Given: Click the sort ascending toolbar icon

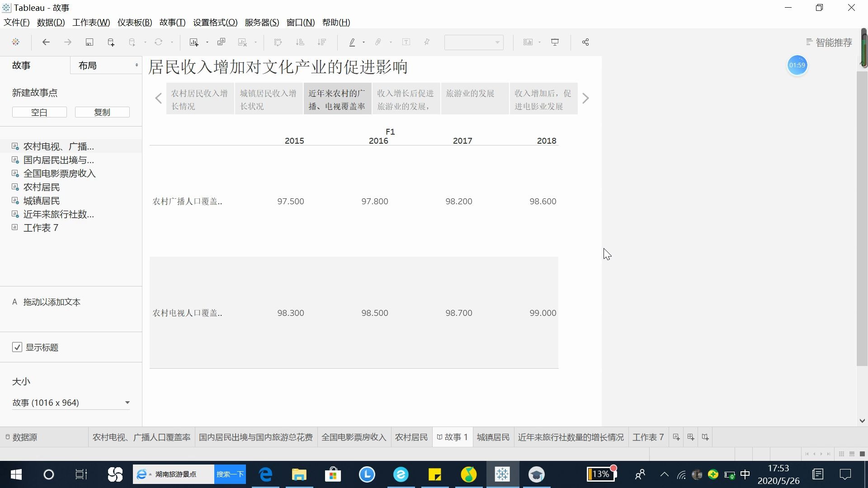Looking at the screenshot, I should click(x=300, y=42).
